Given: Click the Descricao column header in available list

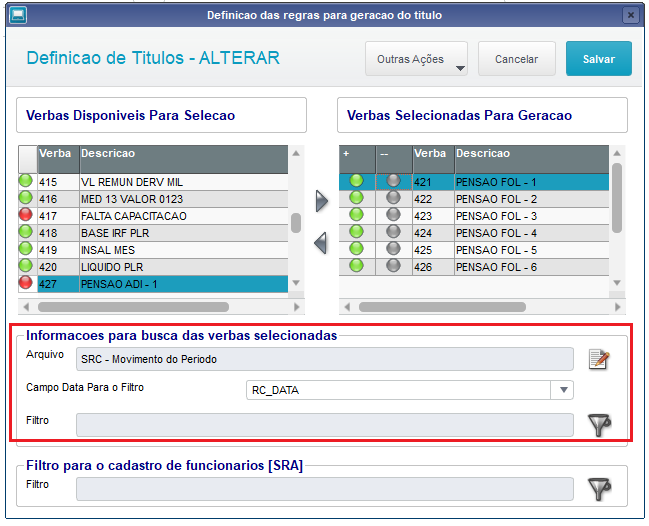Looking at the screenshot, I should coord(184,159).
